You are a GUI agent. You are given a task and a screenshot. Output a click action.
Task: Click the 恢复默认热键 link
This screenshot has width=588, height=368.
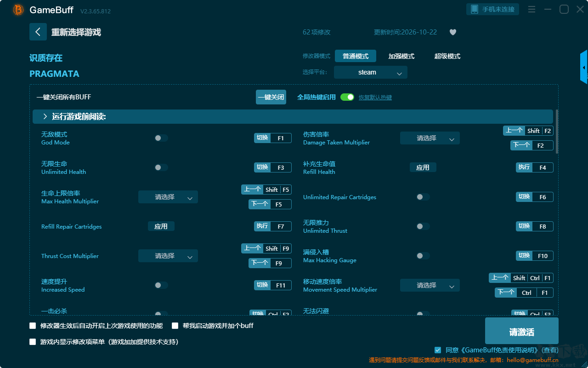click(375, 98)
